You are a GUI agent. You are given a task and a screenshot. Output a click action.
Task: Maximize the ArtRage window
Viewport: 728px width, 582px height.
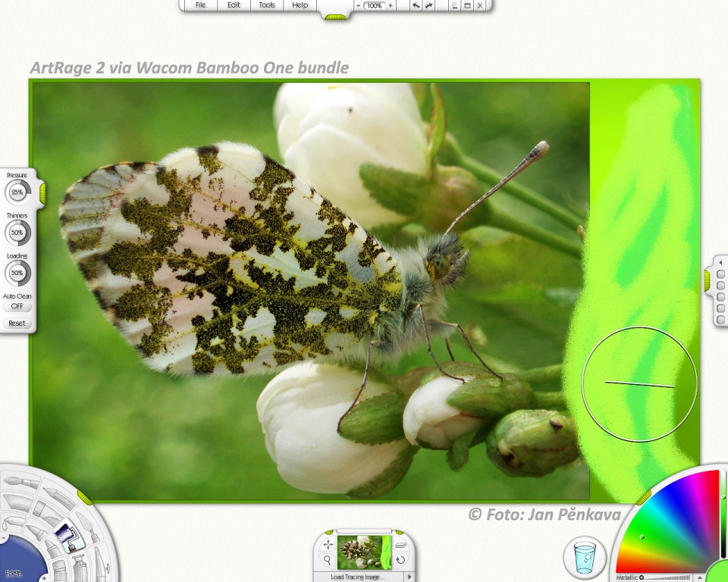[x=468, y=5]
